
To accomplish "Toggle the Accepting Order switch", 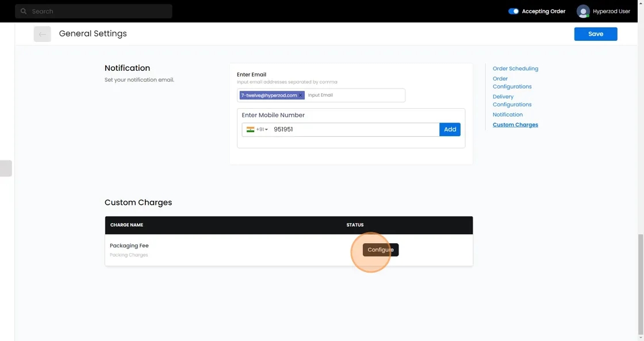I will point(513,12).
